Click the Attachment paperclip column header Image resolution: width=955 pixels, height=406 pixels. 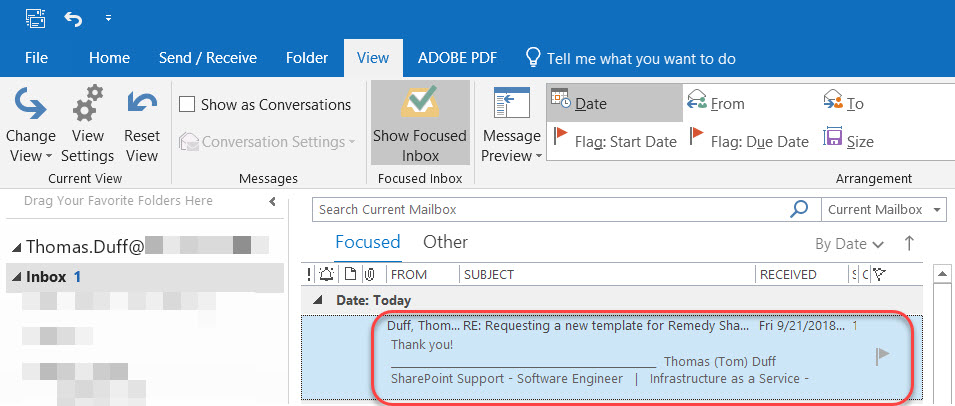pos(369,275)
